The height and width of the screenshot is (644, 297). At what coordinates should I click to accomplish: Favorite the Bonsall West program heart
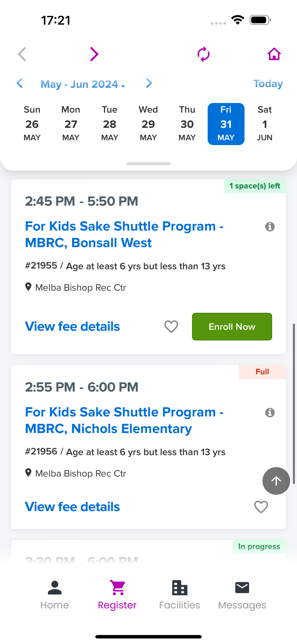pos(171,327)
